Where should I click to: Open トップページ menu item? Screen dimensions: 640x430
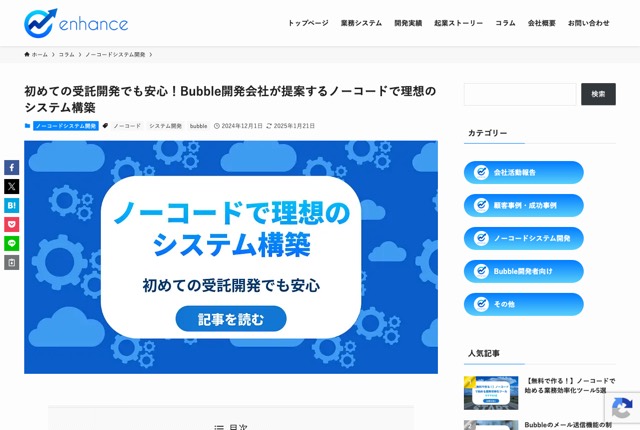coord(308,23)
